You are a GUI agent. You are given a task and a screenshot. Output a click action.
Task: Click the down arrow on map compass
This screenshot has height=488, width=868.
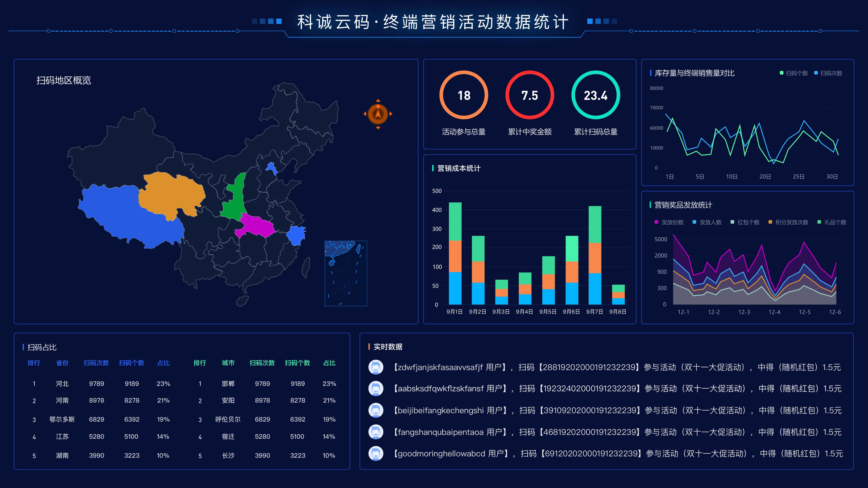click(x=378, y=128)
